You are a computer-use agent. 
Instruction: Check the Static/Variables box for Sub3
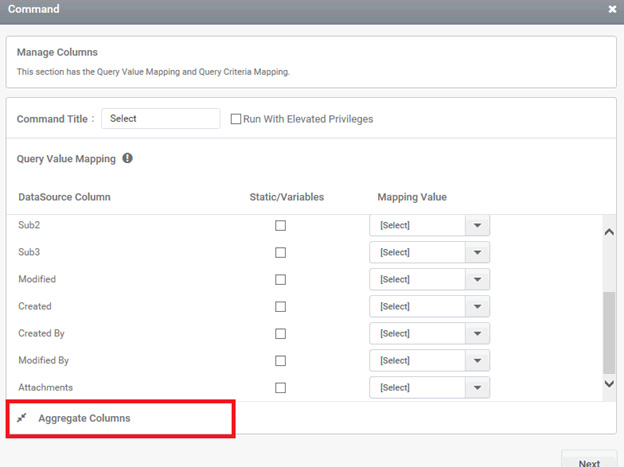pyautogui.click(x=281, y=252)
